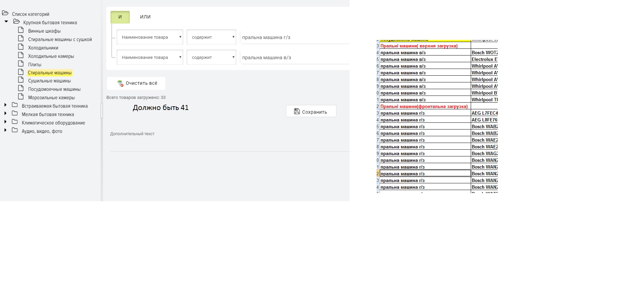Select the highlighted Стиральные машины category

[50, 73]
